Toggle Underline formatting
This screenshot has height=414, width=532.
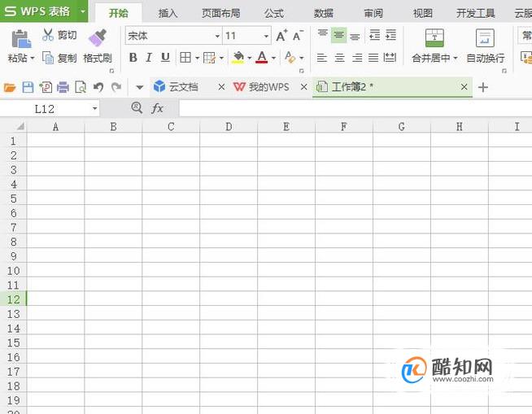coord(165,58)
